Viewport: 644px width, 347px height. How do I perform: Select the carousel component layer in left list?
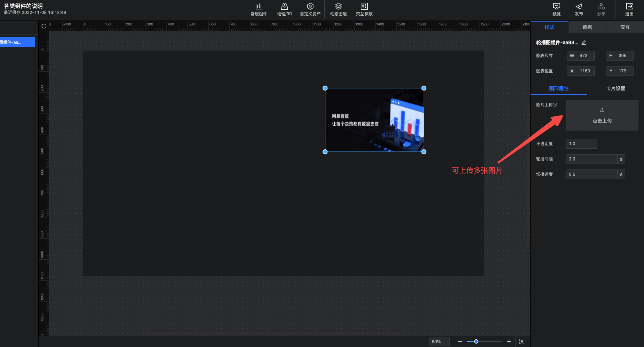[x=17, y=42]
